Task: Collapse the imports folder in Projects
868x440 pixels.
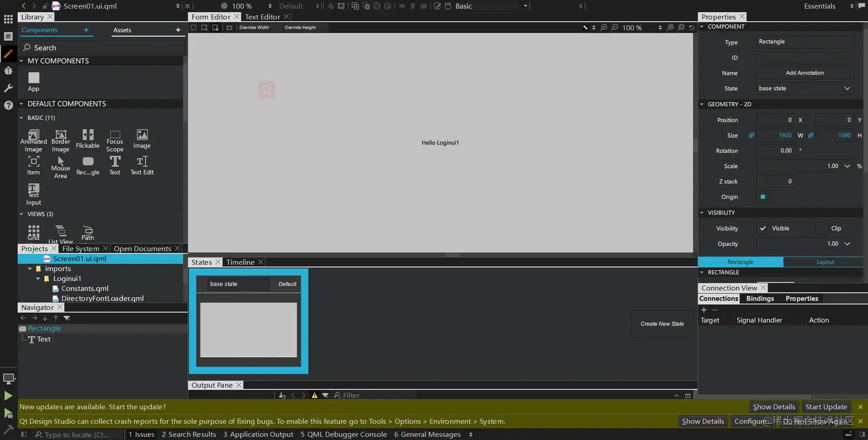Action: (30, 268)
